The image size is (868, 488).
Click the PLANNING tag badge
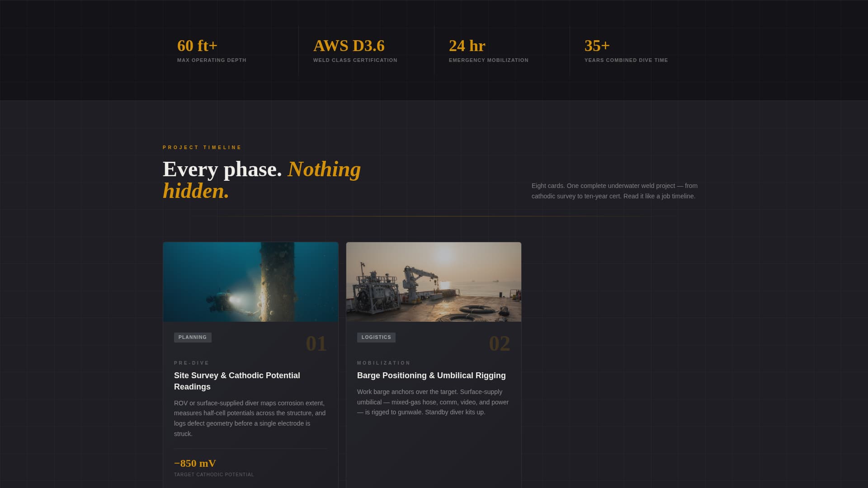193,338
